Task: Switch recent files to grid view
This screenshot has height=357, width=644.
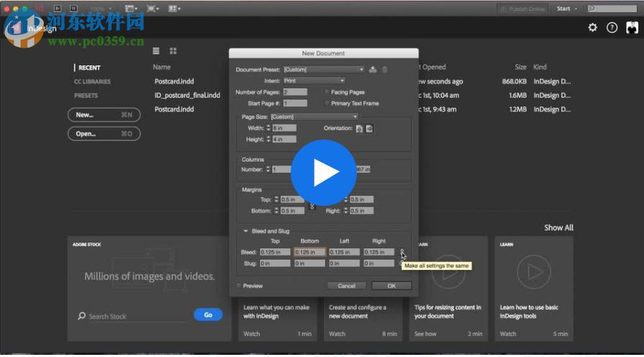Action: (x=173, y=51)
